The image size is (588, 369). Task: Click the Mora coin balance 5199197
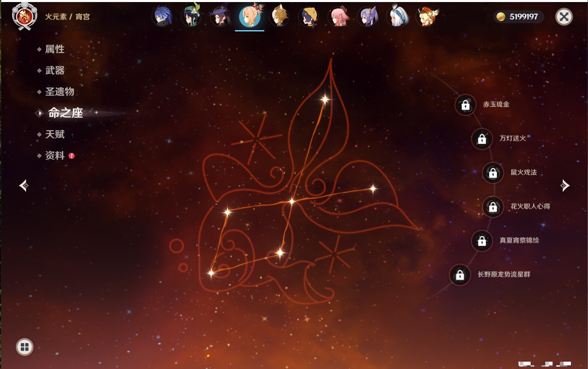pyautogui.click(x=518, y=17)
